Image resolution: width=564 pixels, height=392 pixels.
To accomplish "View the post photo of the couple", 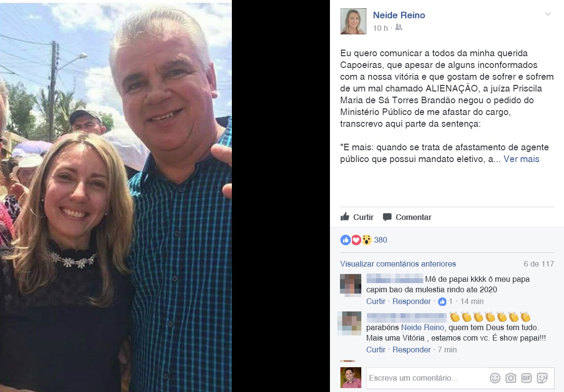I will (116, 197).
